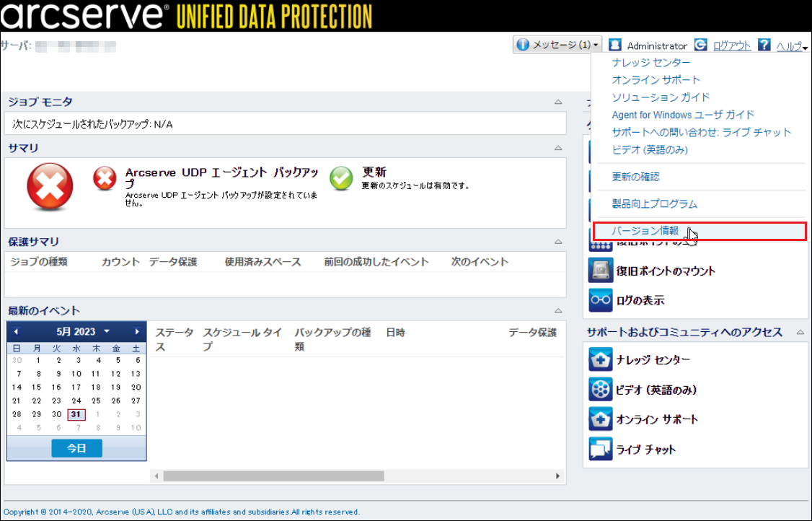The image size is (812, 521).
Task: Select Agent for Windows ユーザ ガイド
Action: click(x=682, y=115)
